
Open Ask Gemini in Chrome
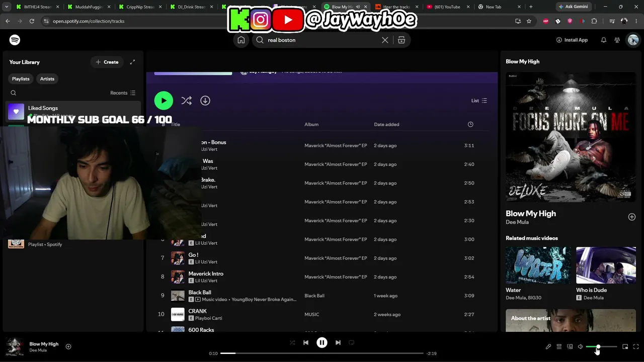point(573,7)
